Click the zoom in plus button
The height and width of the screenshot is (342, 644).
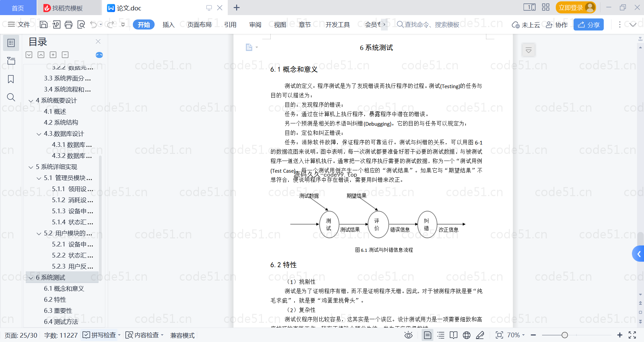pyautogui.click(x=620, y=335)
